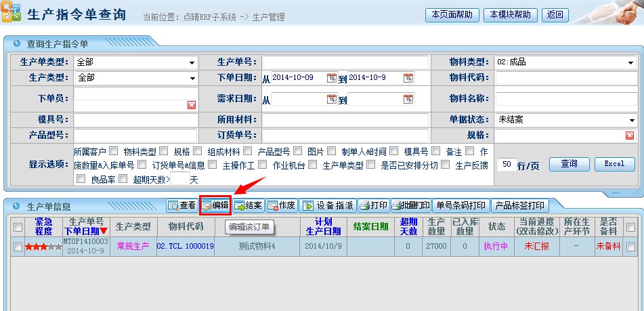Enable the 所属客户 display option checkbox
This screenshot has width=644, height=311.
tap(113, 150)
